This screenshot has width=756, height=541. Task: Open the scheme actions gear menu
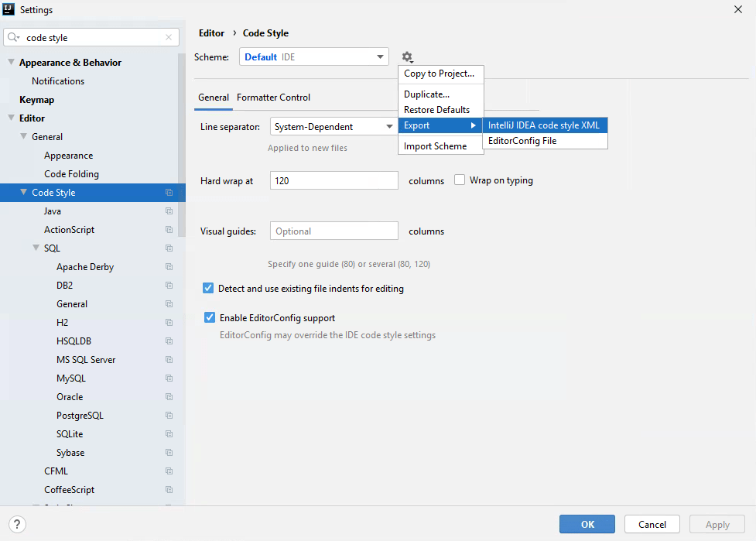point(407,56)
